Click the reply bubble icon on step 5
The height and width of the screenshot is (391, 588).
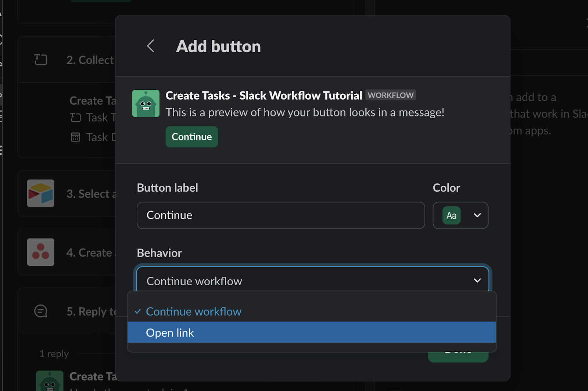(41, 311)
